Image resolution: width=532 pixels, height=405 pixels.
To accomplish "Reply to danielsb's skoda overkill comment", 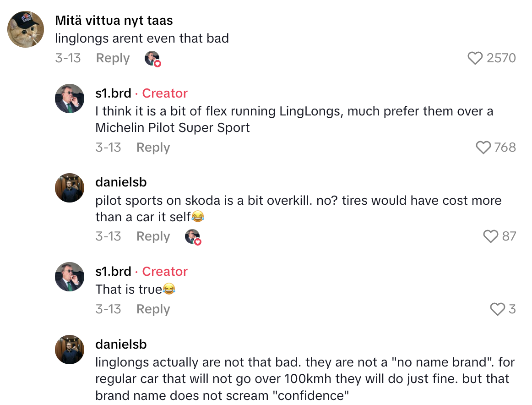I will [x=153, y=236].
